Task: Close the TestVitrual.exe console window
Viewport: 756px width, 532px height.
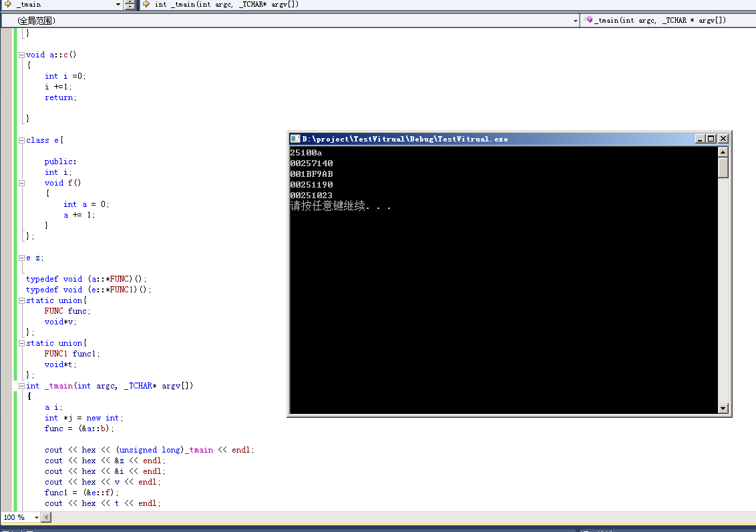Action: (723, 139)
